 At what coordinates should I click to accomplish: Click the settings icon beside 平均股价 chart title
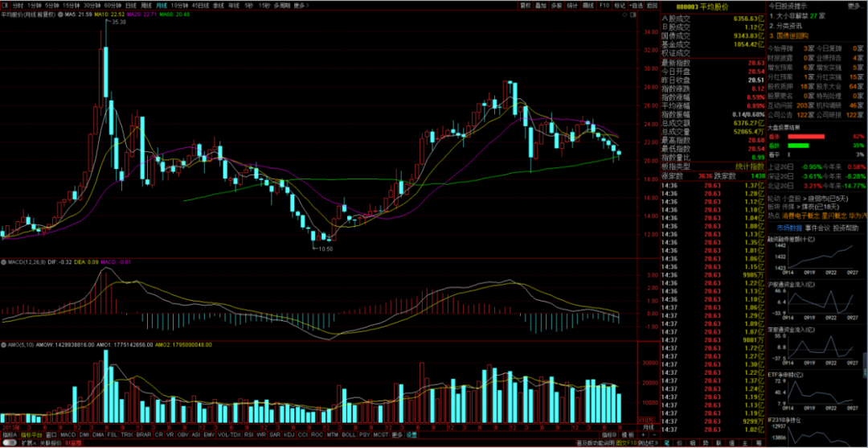click(61, 14)
